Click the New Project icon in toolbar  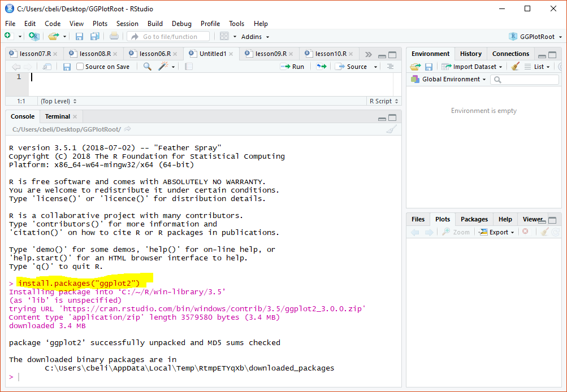34,36
